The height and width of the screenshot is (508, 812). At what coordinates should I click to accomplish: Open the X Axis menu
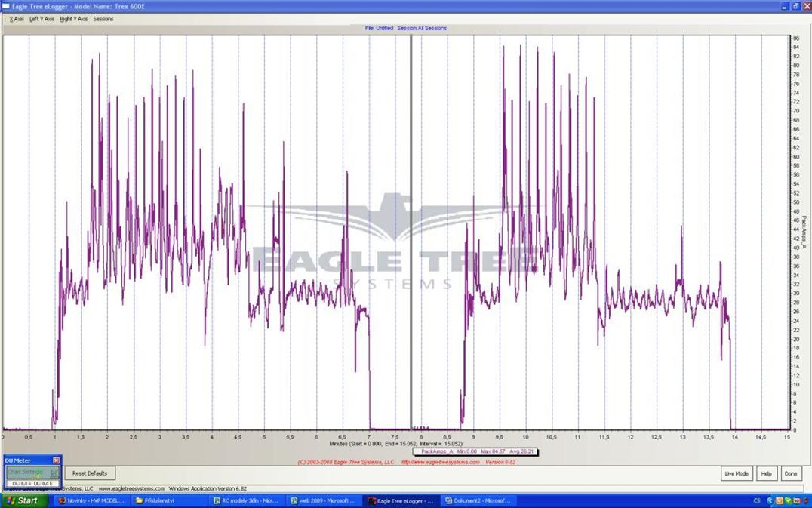[17, 19]
